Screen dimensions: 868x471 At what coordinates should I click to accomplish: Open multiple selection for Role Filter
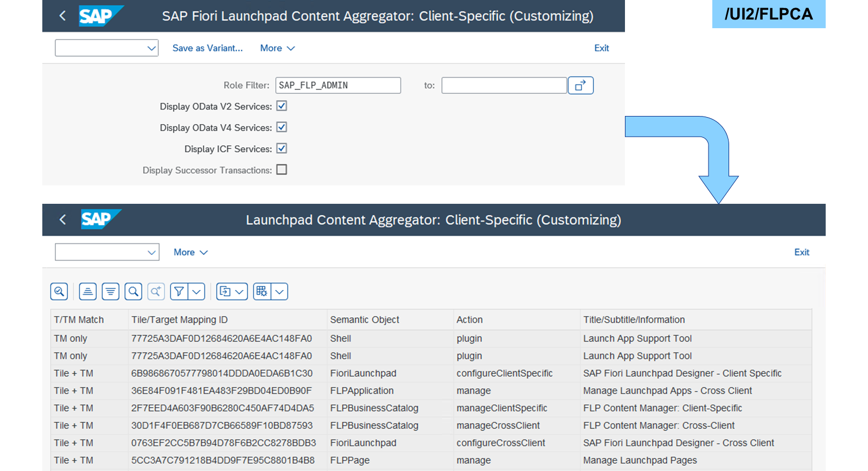(580, 86)
